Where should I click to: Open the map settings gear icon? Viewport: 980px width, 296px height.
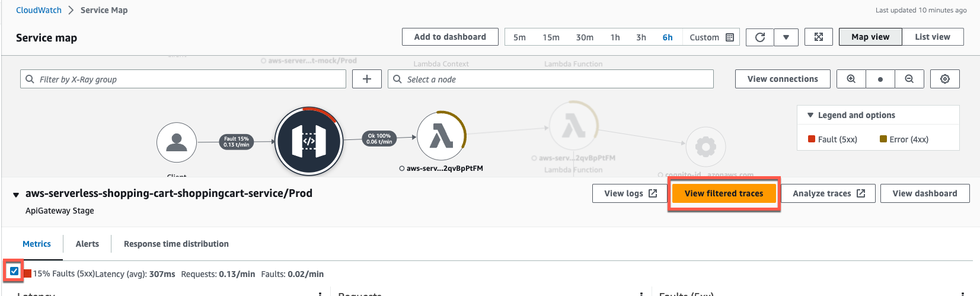[x=945, y=79]
